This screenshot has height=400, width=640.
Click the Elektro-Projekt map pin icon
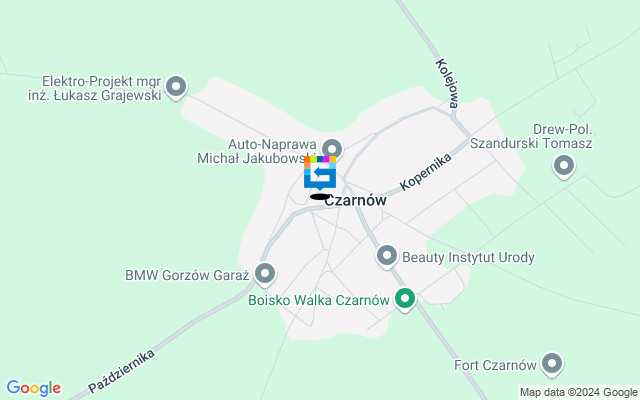pyautogui.click(x=176, y=88)
